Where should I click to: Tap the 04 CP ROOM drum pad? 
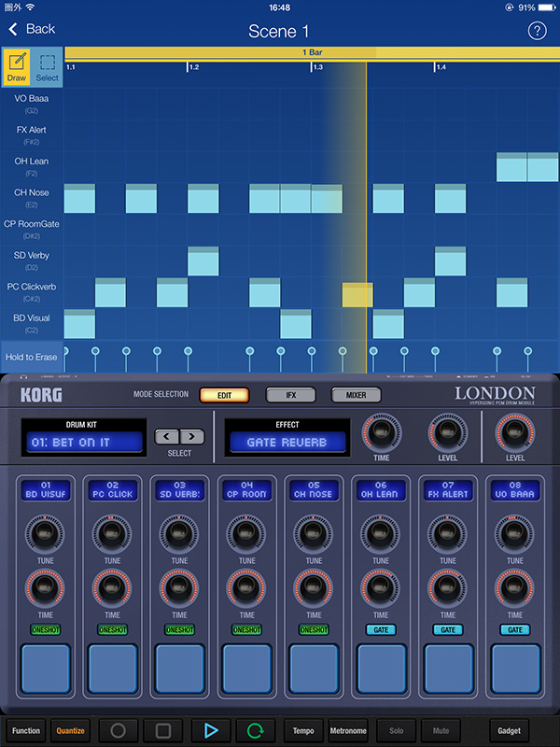246,669
